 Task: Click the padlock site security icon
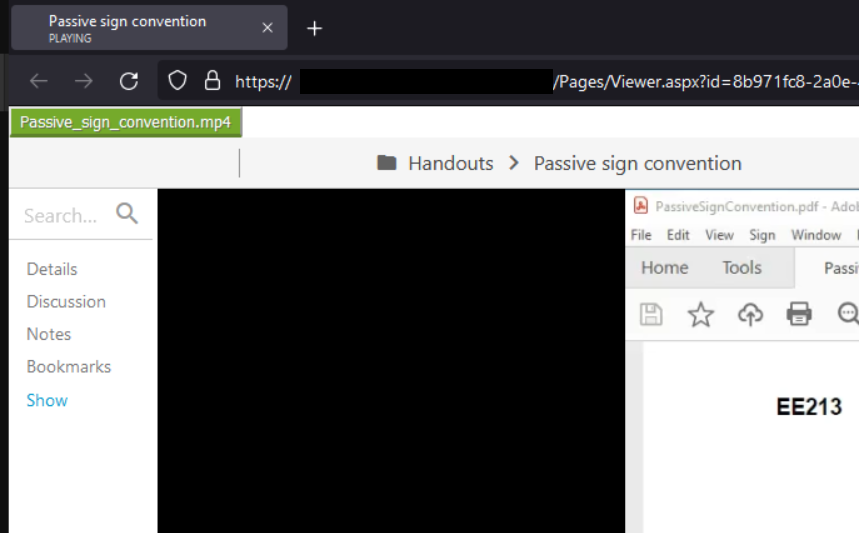[x=212, y=81]
